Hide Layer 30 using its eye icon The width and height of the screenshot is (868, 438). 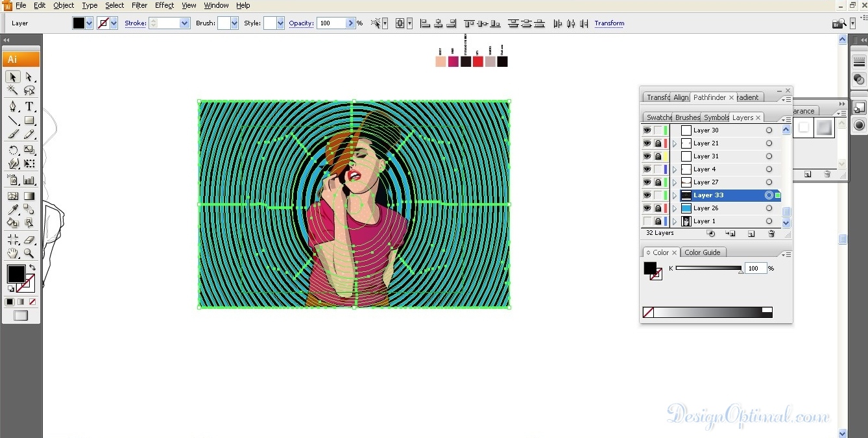tap(647, 130)
